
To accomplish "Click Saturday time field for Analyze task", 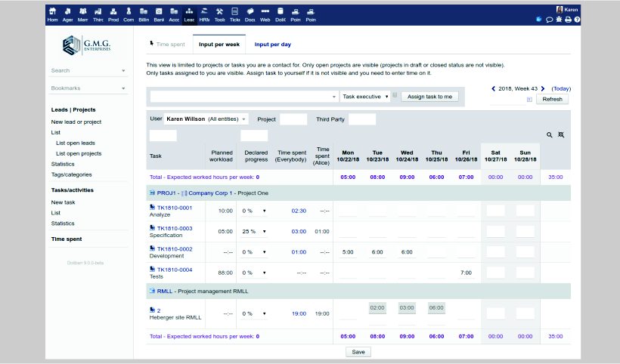I will 495,211.
